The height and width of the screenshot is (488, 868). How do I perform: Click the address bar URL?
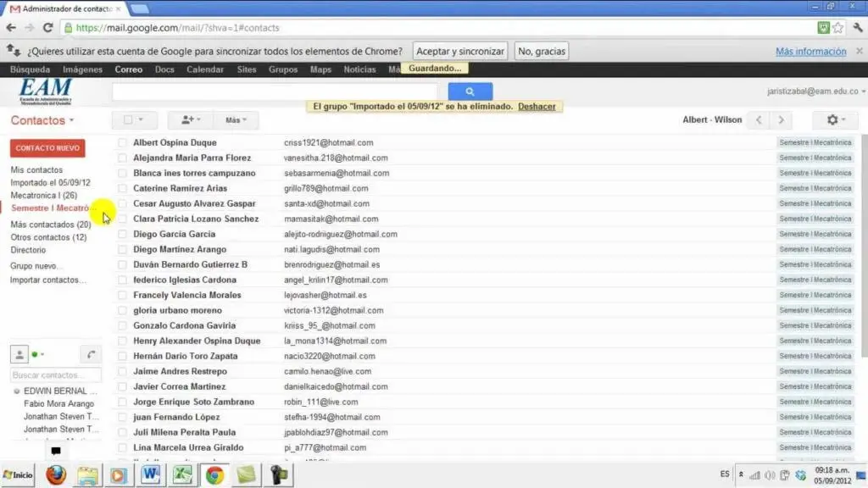point(177,28)
